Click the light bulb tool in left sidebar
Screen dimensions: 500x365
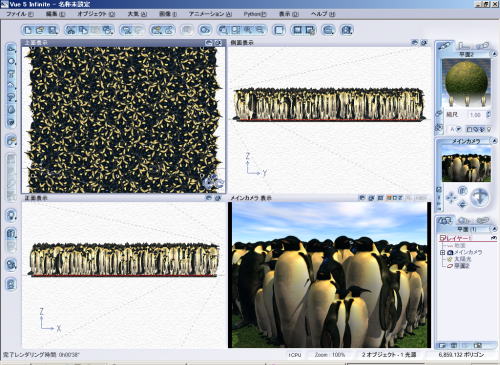click(x=11, y=215)
